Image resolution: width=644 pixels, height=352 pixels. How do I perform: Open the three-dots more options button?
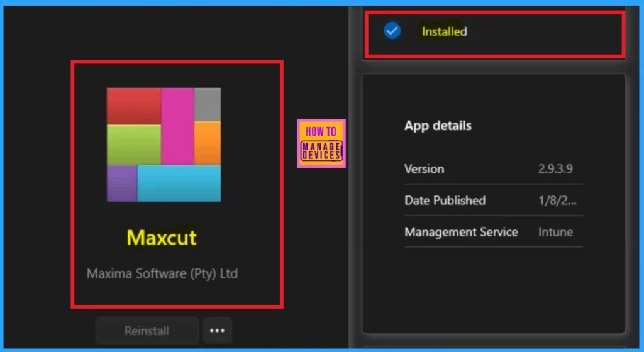click(x=217, y=330)
